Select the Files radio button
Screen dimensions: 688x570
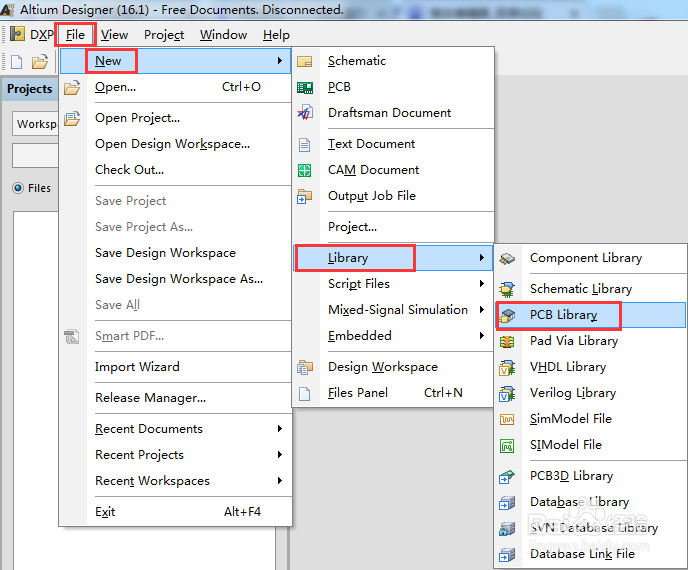click(18, 188)
